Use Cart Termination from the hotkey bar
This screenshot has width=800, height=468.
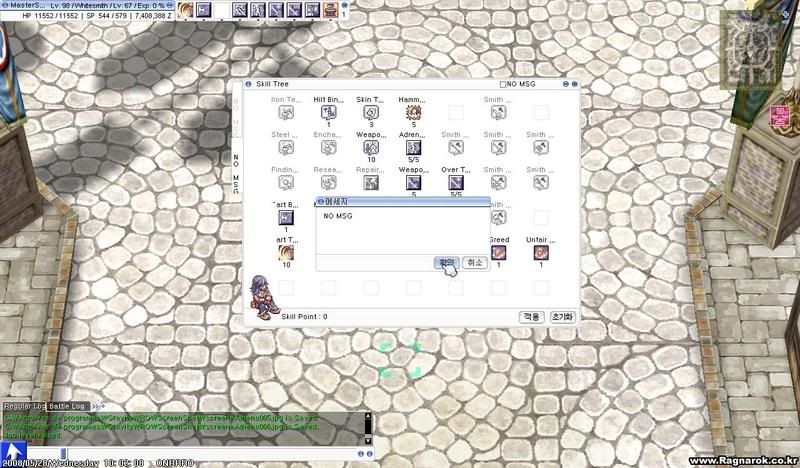185,10
